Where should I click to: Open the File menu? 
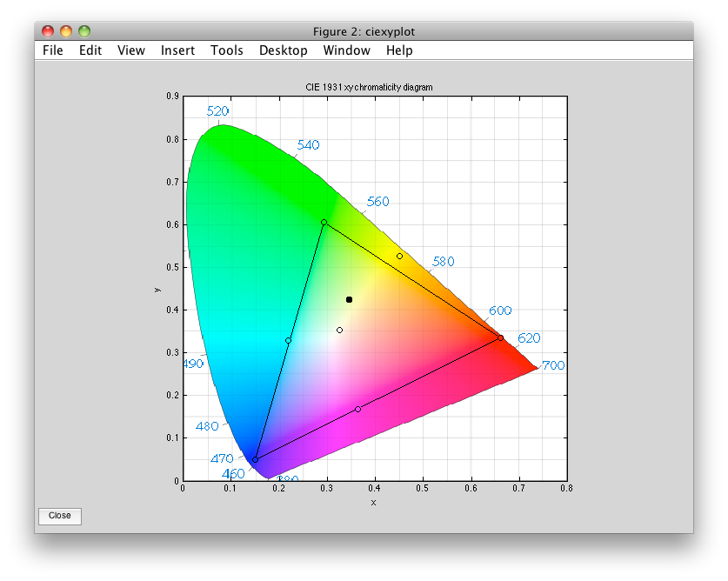tap(53, 50)
